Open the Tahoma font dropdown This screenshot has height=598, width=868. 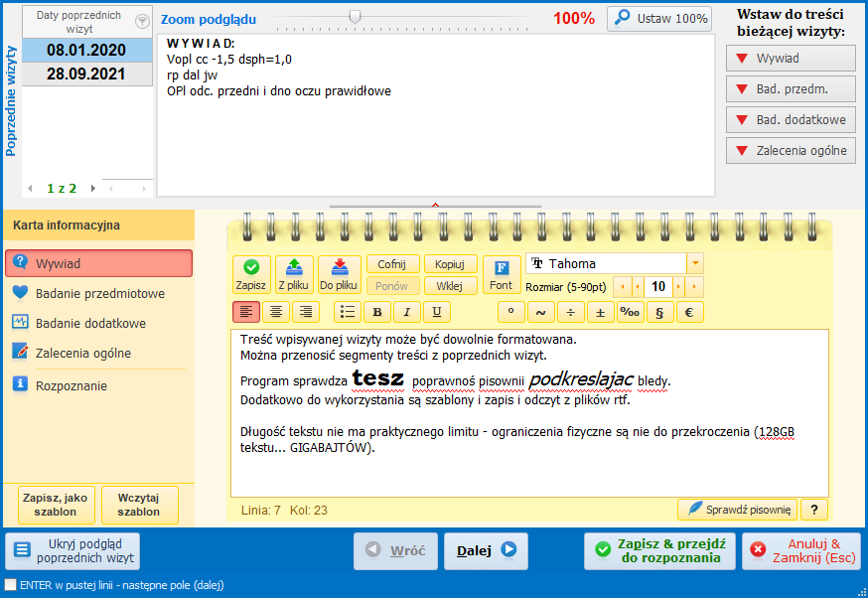coord(695,264)
